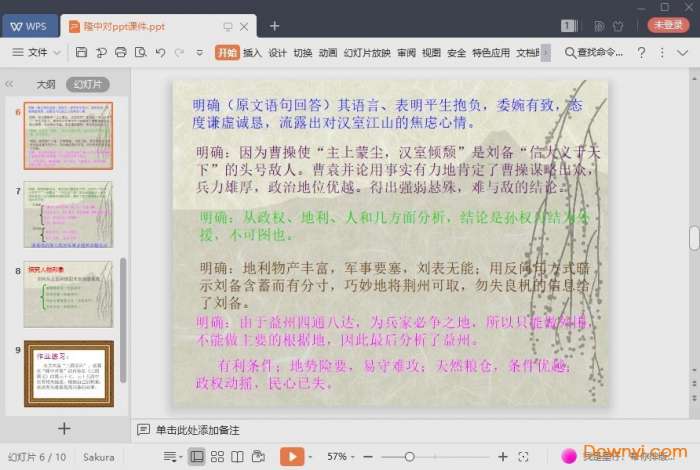The image size is (700, 470).
Task: Select slide 8 thumbnail
Action: 68,294
